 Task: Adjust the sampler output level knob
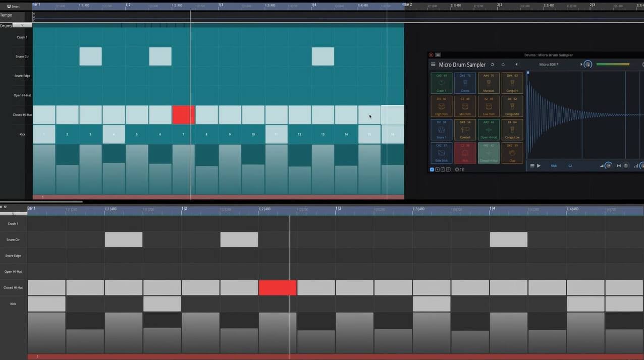pos(587,65)
